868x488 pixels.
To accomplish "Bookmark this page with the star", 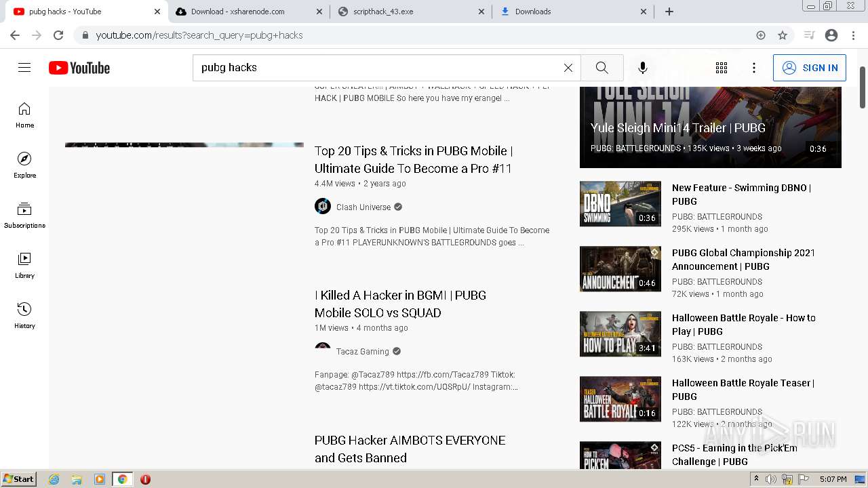I will (783, 35).
